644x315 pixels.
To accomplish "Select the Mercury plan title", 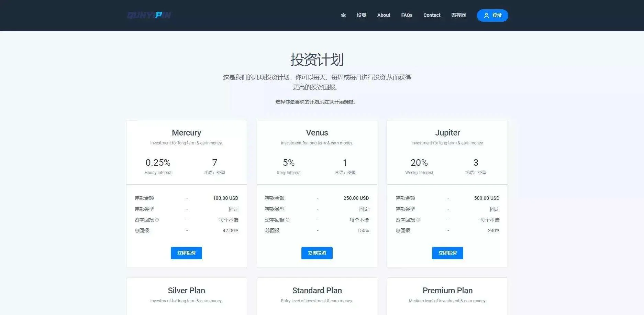I will click(x=186, y=133).
